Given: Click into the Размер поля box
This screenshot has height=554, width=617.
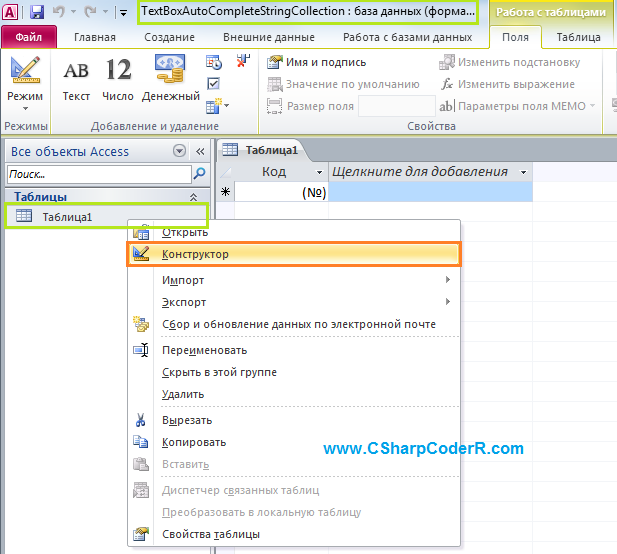Looking at the screenshot, I should (x=397, y=106).
